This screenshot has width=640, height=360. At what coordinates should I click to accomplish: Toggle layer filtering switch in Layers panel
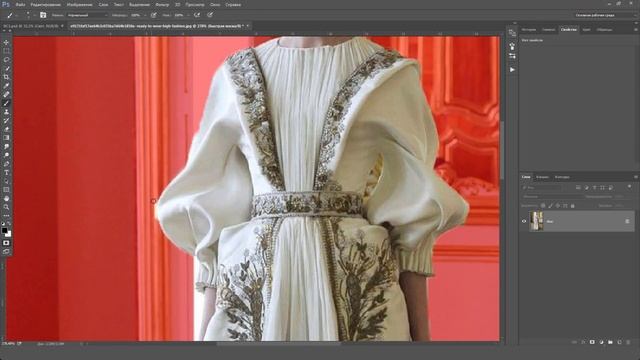629,187
